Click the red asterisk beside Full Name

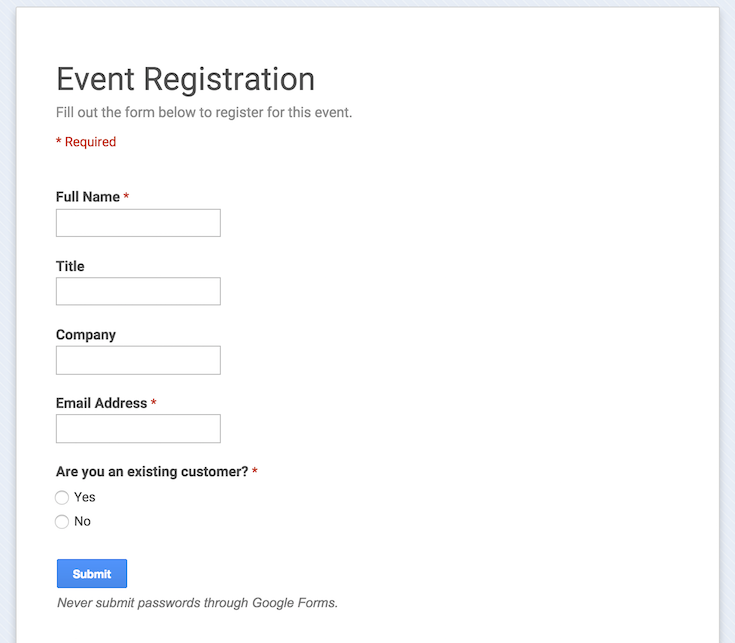126,197
